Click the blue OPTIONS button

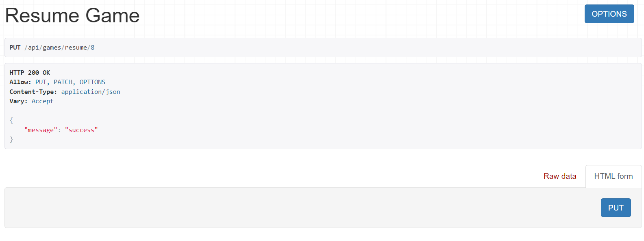[609, 14]
